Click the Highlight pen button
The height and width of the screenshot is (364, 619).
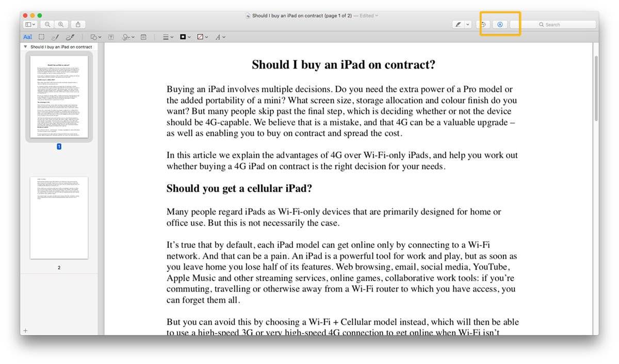point(458,24)
